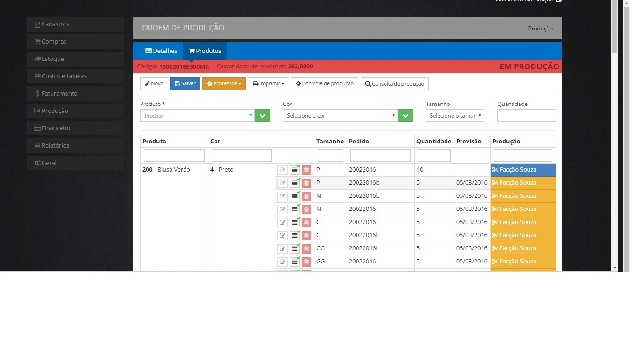The width and height of the screenshot is (640, 360).
Task: Click edit icon in quantity 10 row
Action: coord(282,170)
